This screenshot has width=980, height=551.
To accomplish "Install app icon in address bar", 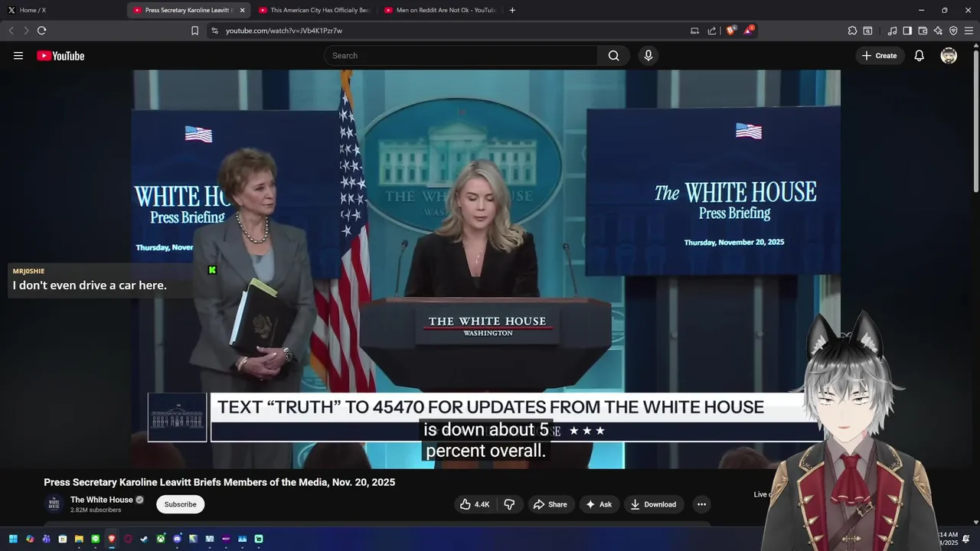I will tap(694, 31).
